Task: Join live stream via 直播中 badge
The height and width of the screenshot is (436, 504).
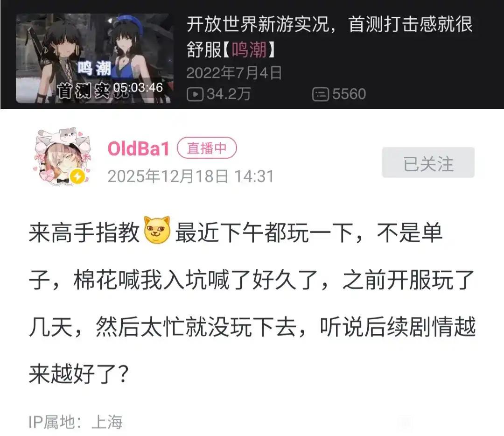Action: coord(207,148)
